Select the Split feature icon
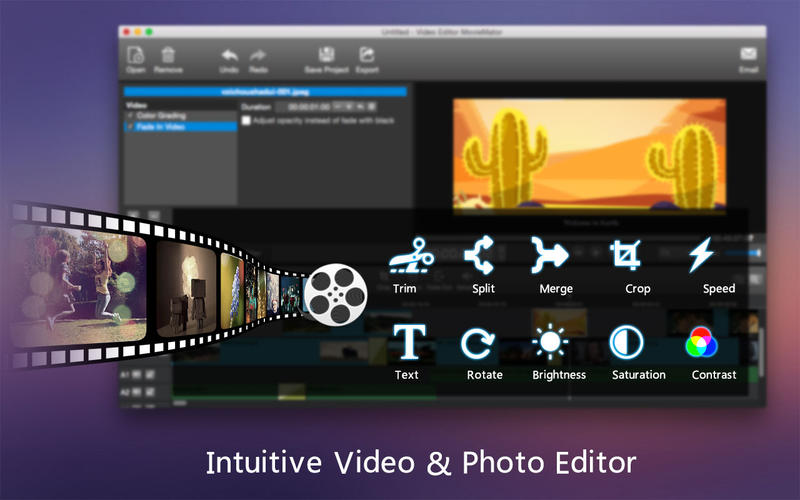Viewport: 800px width, 500px height. pyautogui.click(x=479, y=255)
